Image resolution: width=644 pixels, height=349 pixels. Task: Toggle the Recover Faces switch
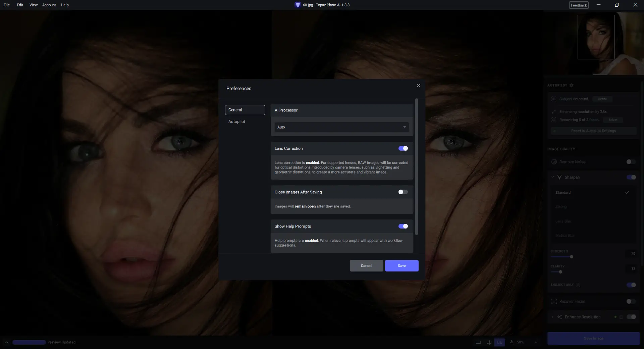click(x=631, y=301)
